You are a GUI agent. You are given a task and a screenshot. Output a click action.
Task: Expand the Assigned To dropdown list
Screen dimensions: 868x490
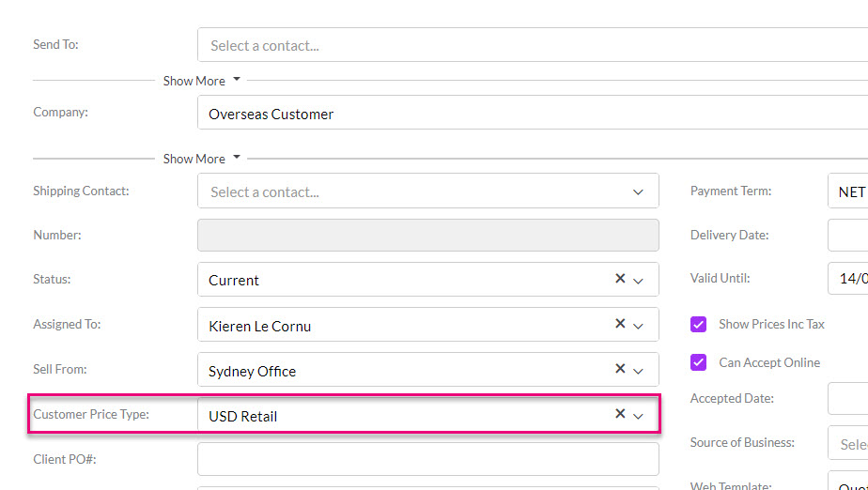coord(639,326)
